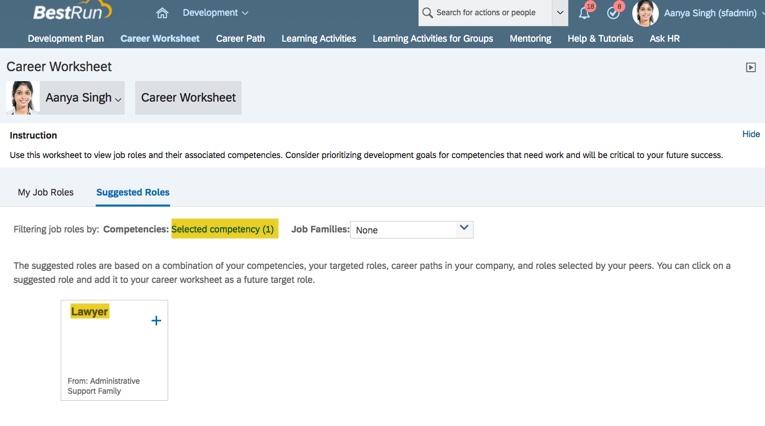Click the play icon beside Career Worksheet title

(751, 67)
